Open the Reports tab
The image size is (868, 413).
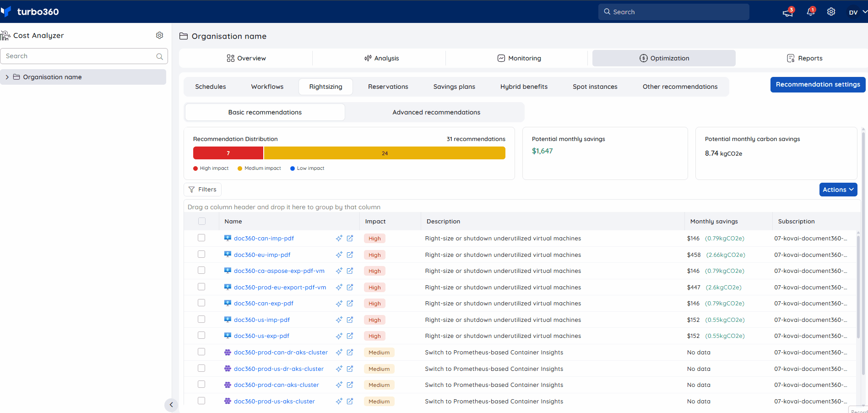[804, 58]
